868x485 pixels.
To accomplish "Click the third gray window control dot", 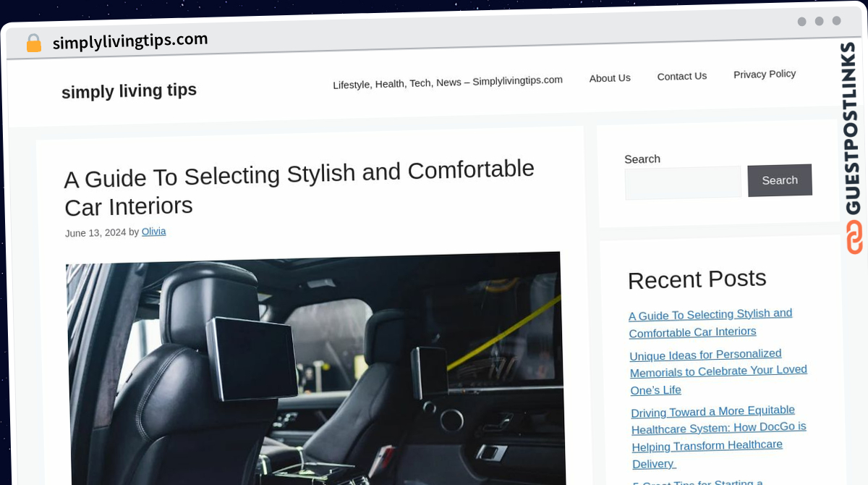I will click(836, 21).
